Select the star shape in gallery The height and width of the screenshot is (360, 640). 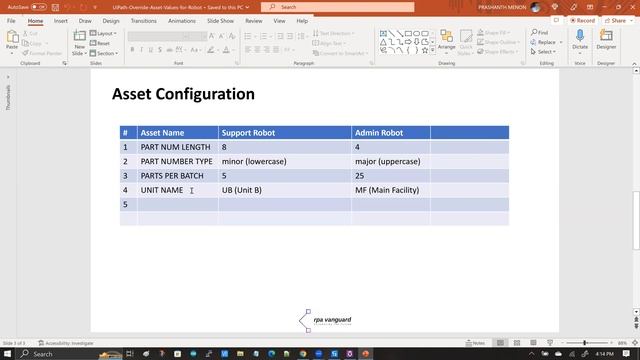[424, 50]
